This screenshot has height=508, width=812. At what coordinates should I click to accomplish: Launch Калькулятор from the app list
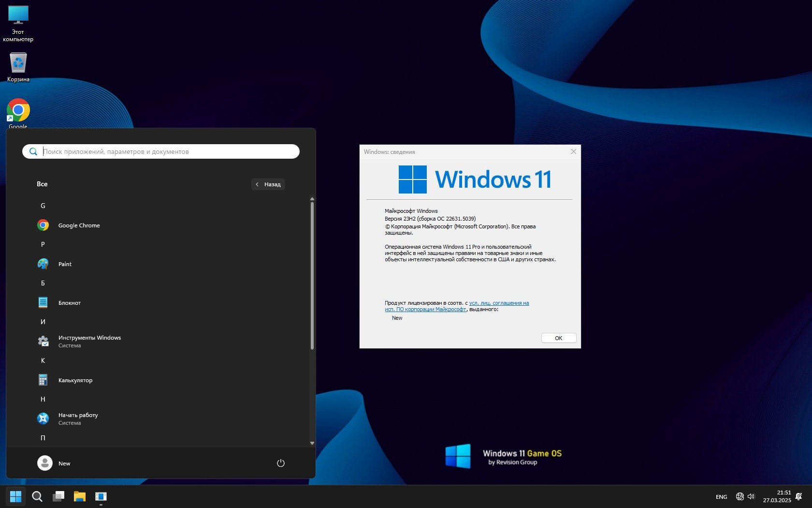(75, 380)
